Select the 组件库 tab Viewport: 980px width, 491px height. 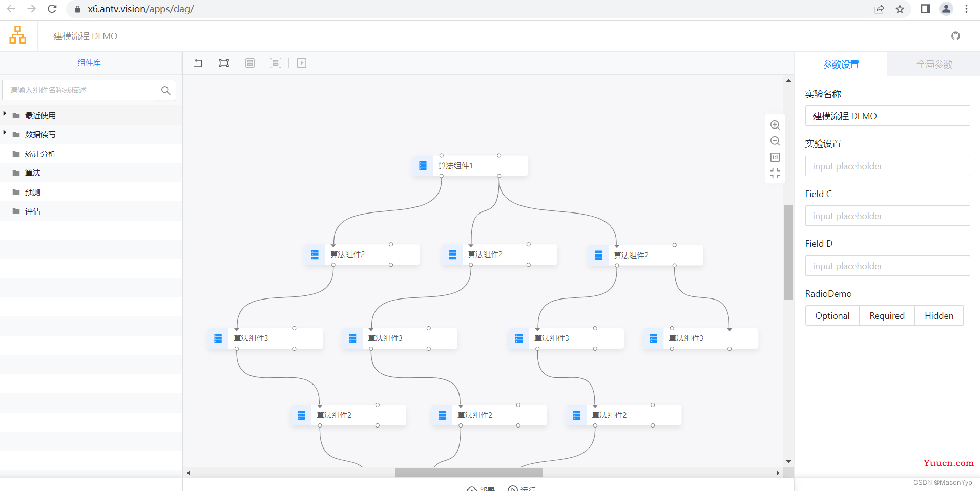tap(89, 63)
